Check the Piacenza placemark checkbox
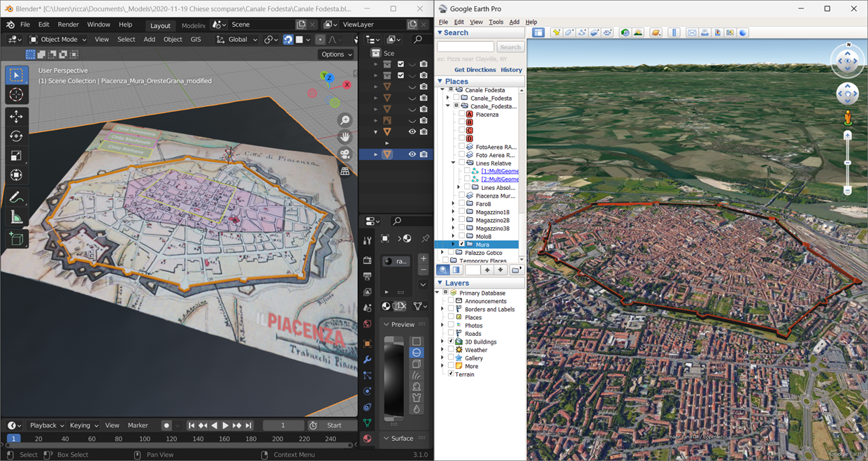The height and width of the screenshot is (461, 868). coord(461,115)
